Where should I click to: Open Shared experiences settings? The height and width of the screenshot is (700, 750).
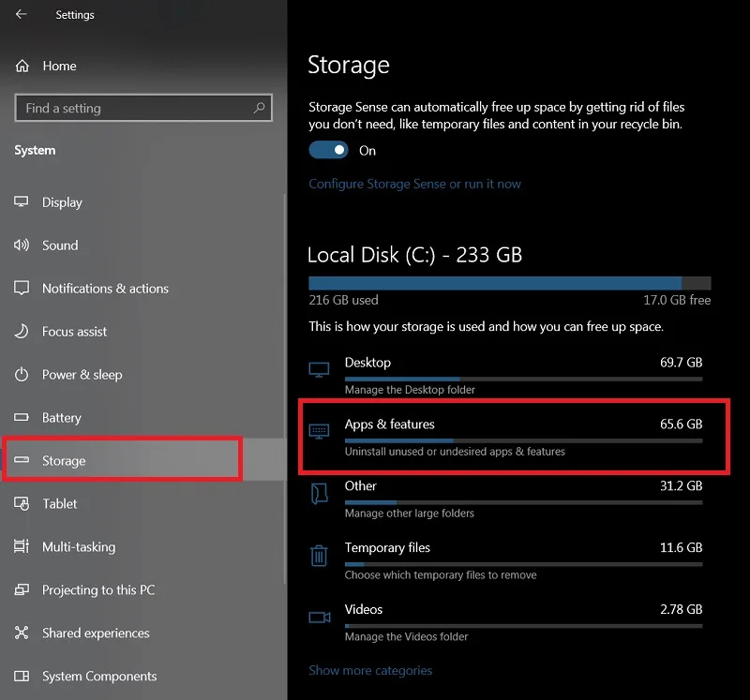(142, 633)
